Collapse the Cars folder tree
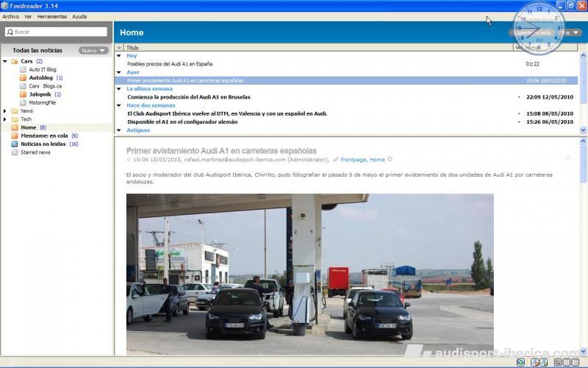 coord(5,61)
